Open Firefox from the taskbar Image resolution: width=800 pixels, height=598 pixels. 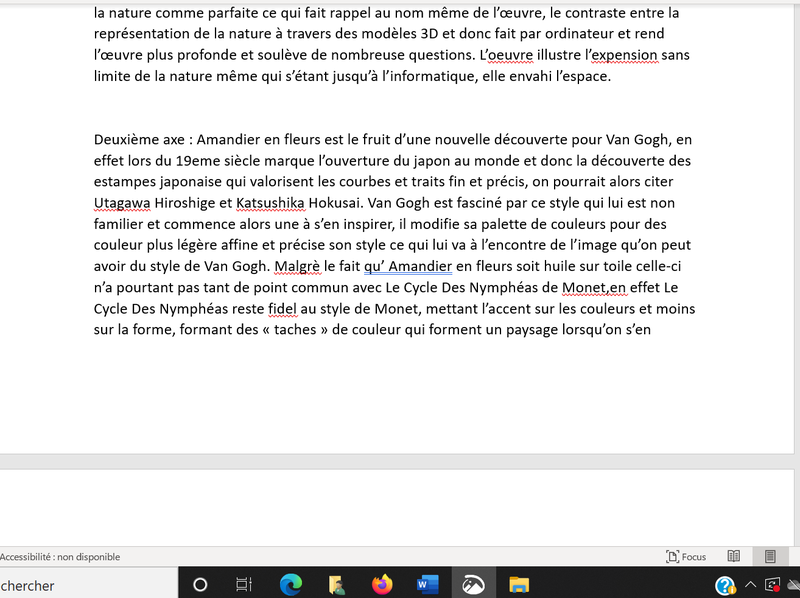coord(382,585)
